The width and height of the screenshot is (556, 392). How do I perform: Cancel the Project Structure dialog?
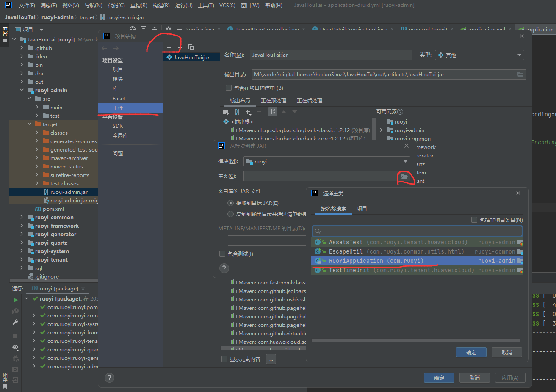coord(475,378)
